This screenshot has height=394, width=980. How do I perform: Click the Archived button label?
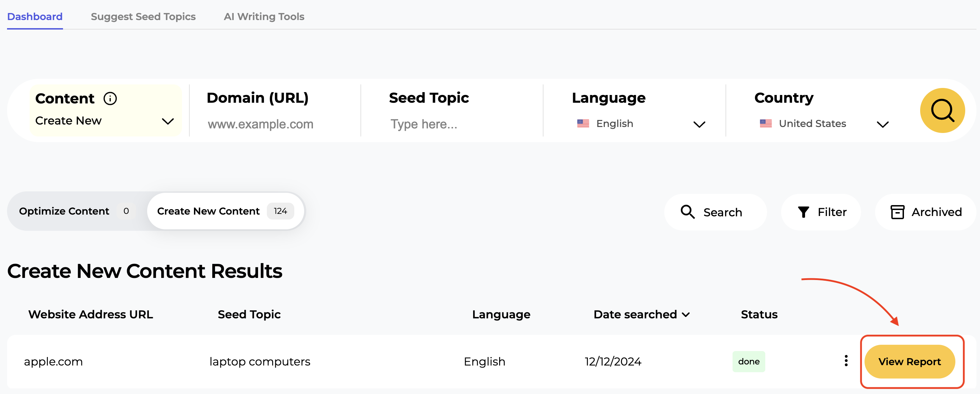pos(936,212)
